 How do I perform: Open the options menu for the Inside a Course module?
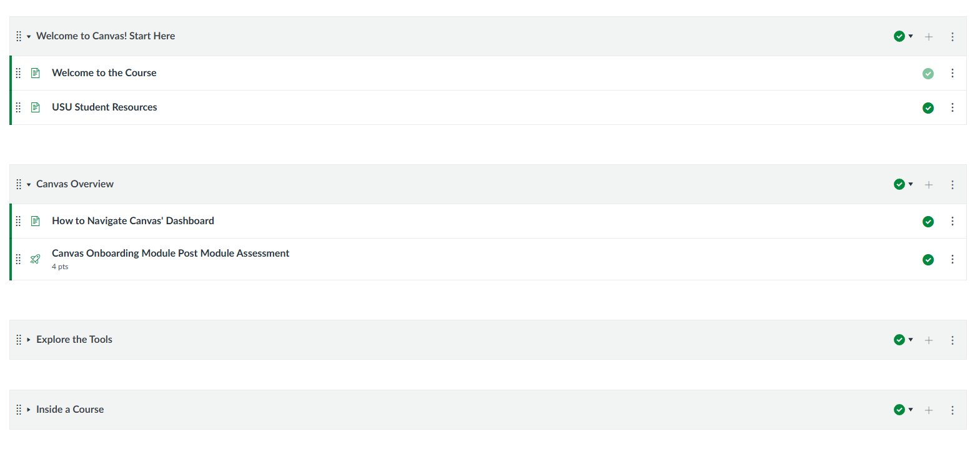tap(953, 410)
